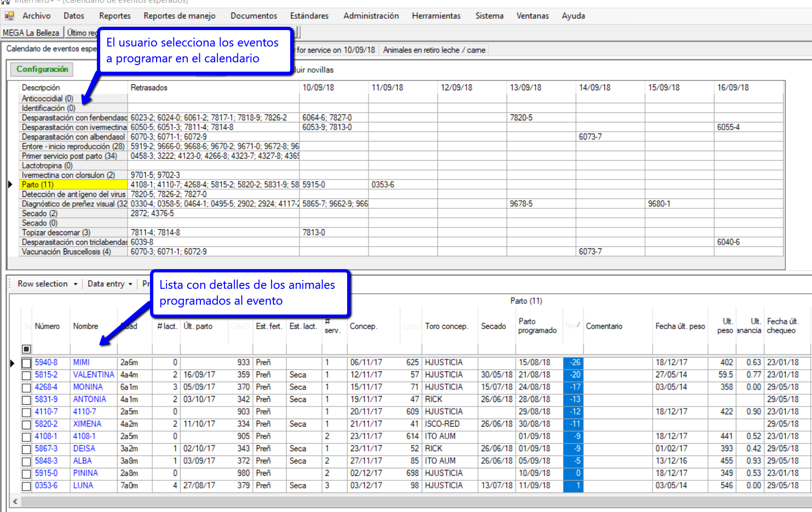Open animal link 5940-8
This screenshot has width=812, height=512.
tap(46, 362)
